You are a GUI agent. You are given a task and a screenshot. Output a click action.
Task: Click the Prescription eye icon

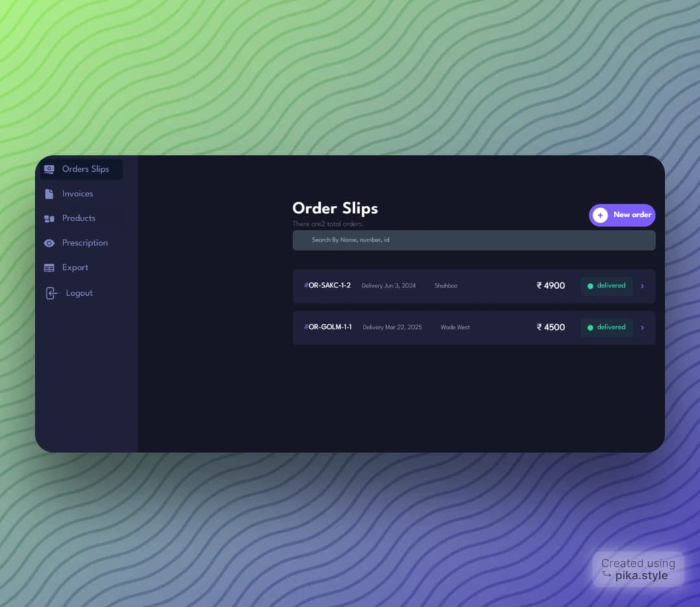click(49, 243)
